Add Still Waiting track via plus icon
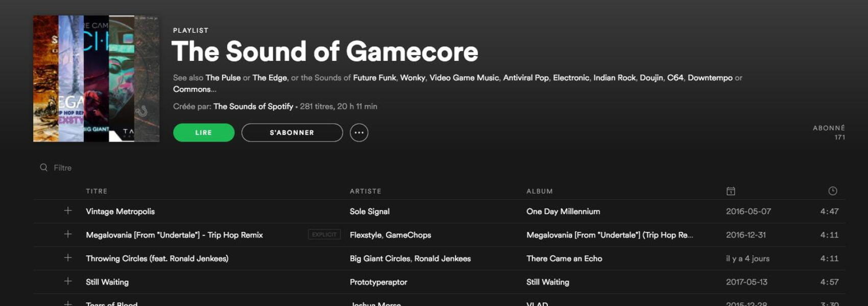Viewport: 868px width, 306px height. coord(68,281)
